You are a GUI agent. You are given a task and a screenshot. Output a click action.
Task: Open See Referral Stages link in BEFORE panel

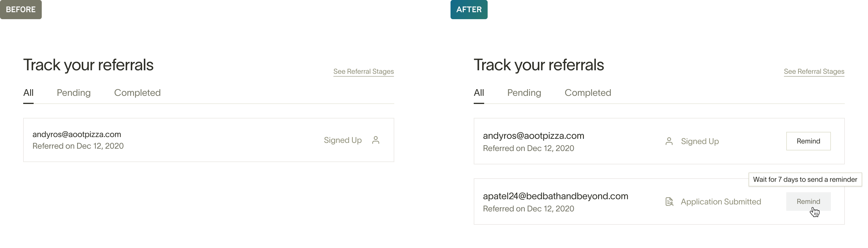coord(363,71)
